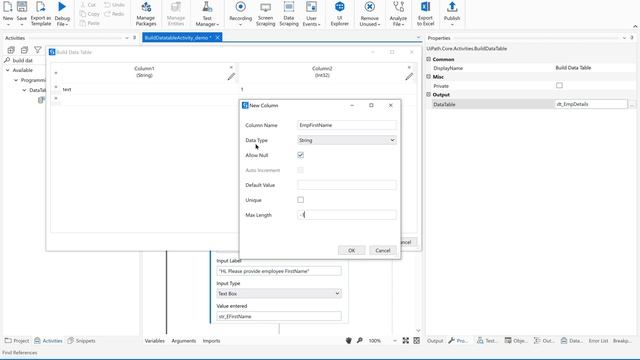Delete Column1 with its x button
Image resolution: width=640 pixels, height=360 pixels.
[231, 67]
